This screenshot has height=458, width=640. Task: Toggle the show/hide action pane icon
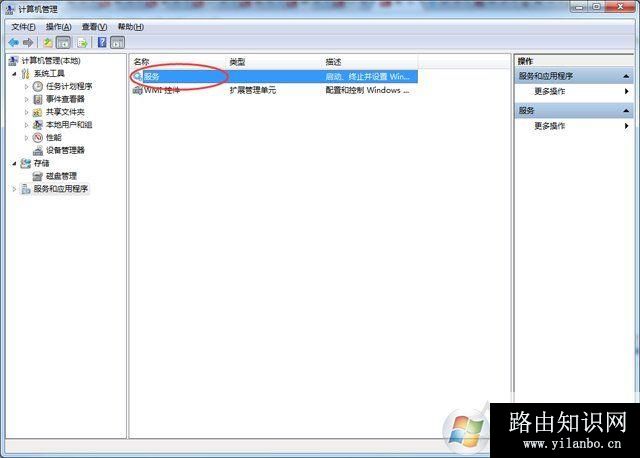118,42
